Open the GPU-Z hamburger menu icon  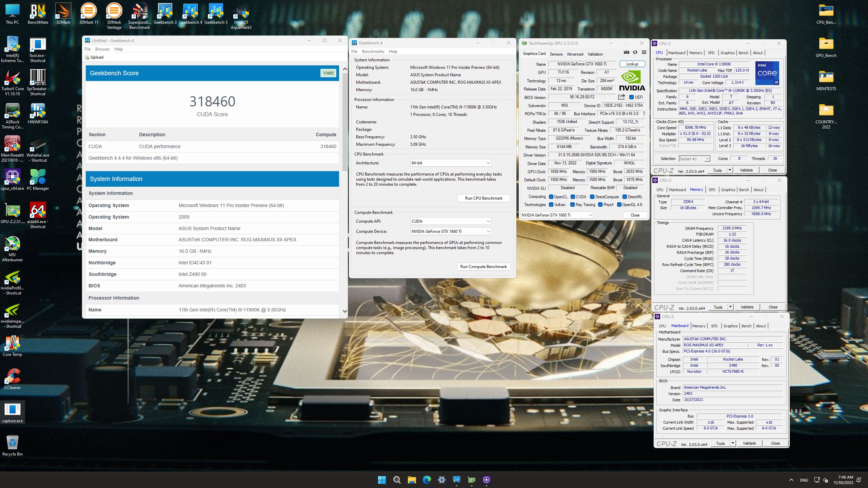pyautogui.click(x=644, y=53)
